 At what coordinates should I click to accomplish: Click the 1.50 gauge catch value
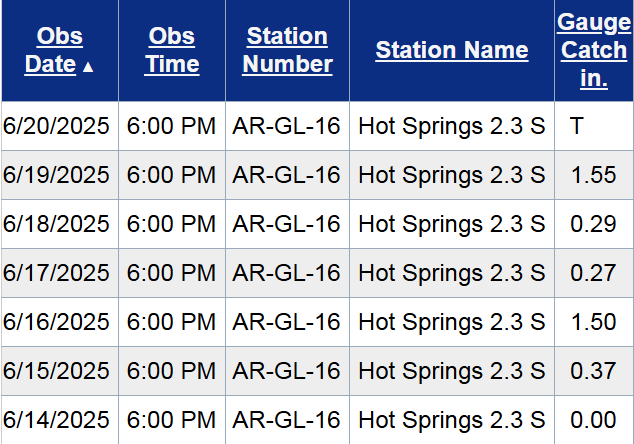point(593,322)
